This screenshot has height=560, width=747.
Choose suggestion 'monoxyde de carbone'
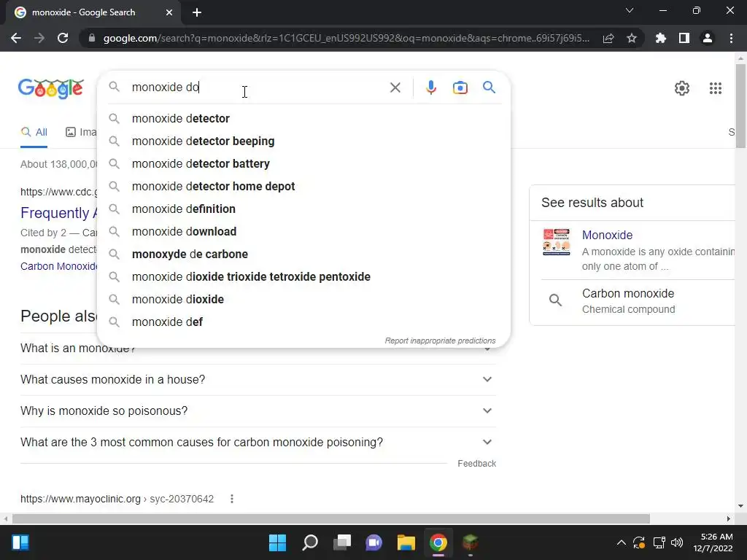click(x=303, y=254)
